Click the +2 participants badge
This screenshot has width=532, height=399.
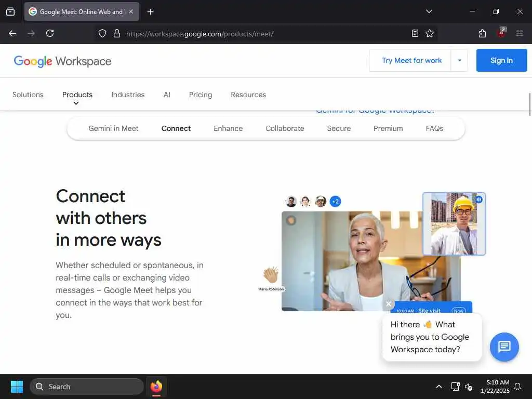[335, 202]
